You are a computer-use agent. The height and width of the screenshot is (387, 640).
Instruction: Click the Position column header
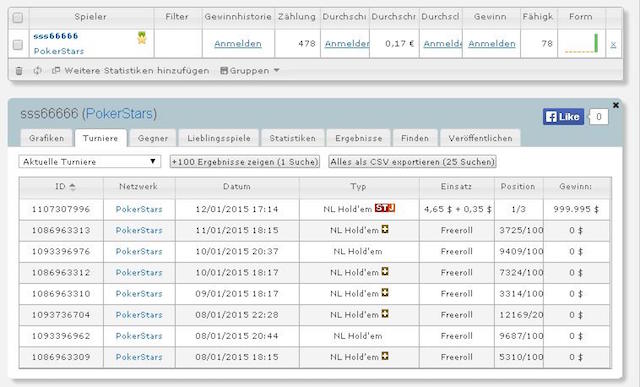pyautogui.click(x=518, y=187)
